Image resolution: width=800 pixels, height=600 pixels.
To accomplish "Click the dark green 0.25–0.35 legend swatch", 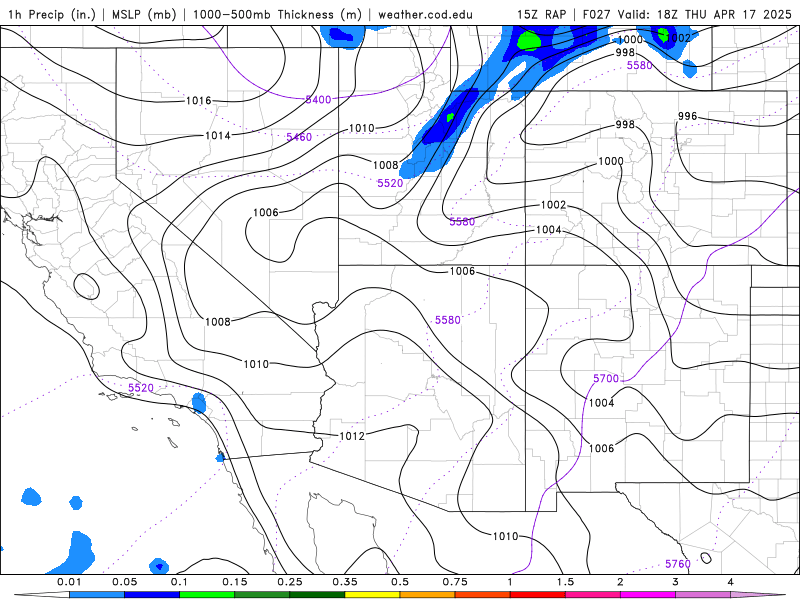I will [317, 595].
